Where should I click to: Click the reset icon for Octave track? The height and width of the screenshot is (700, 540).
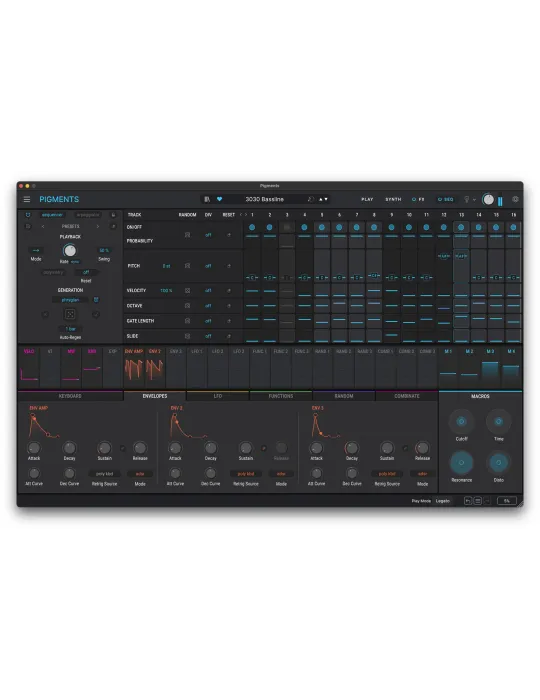tap(229, 306)
